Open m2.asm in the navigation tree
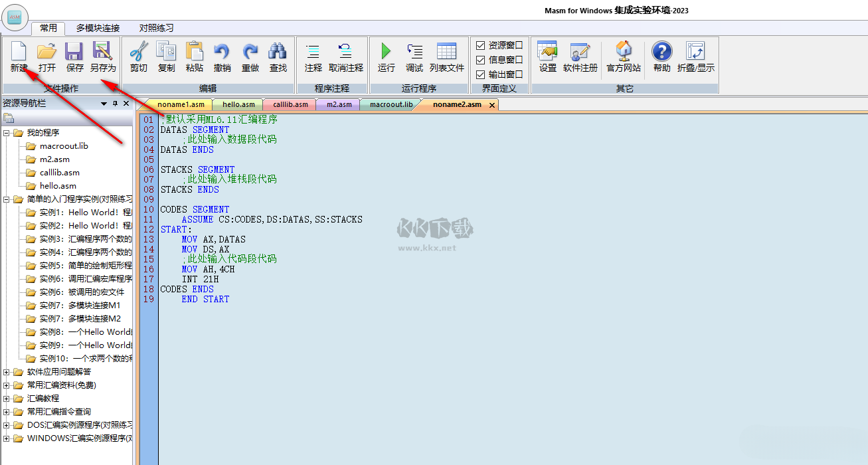 point(54,159)
